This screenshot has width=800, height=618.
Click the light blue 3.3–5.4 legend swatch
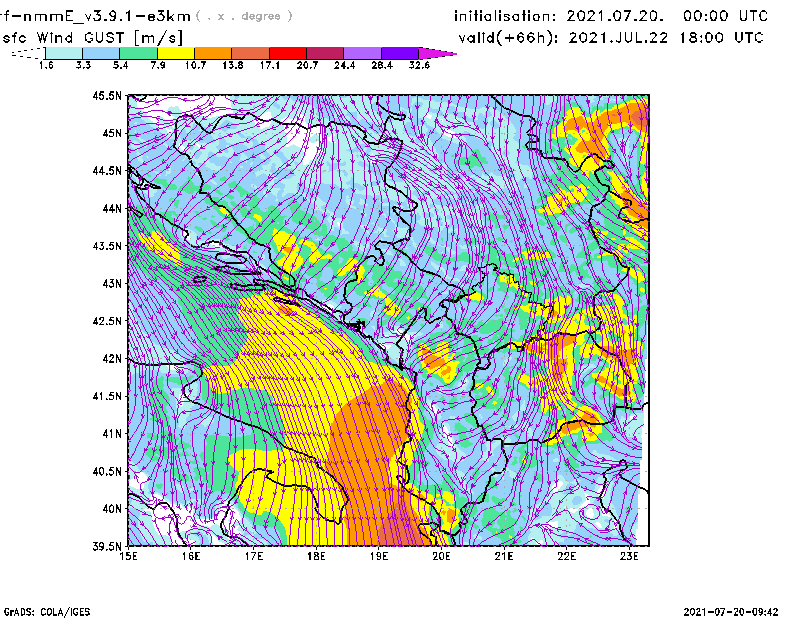point(101,53)
